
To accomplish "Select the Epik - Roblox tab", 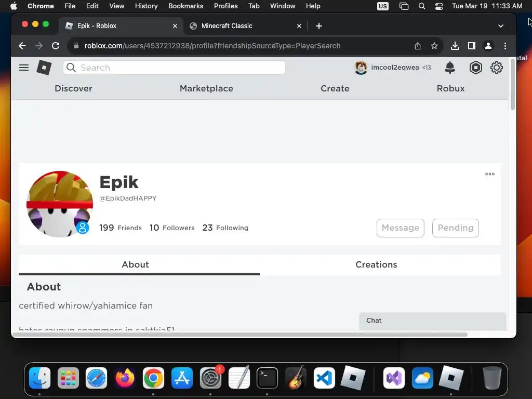I will 121,26.
